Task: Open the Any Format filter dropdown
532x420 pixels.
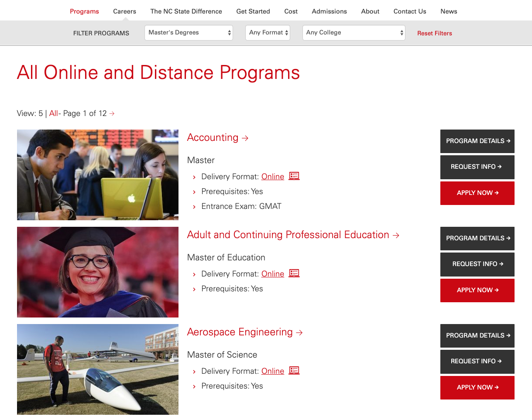Action: click(268, 33)
